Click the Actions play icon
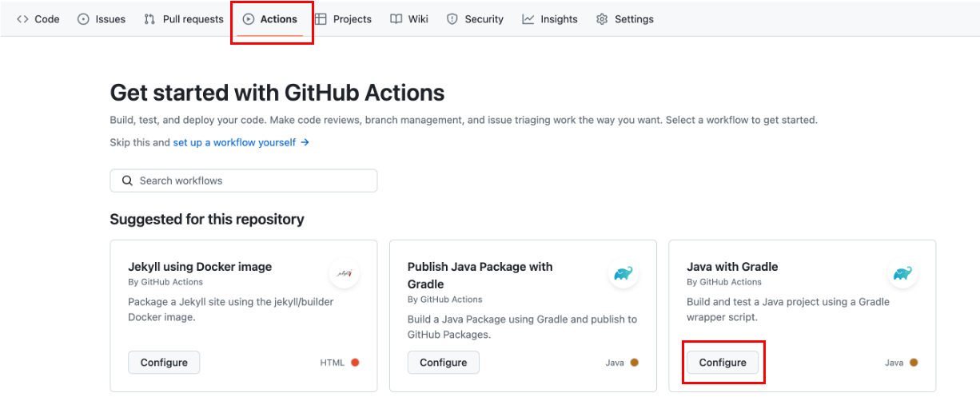The height and width of the screenshot is (401, 980). (x=248, y=19)
